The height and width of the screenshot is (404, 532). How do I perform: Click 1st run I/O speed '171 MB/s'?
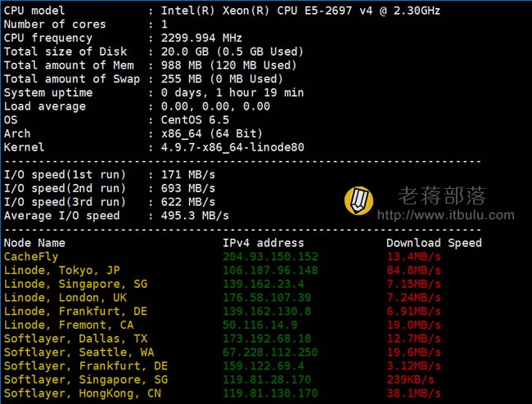coord(188,174)
